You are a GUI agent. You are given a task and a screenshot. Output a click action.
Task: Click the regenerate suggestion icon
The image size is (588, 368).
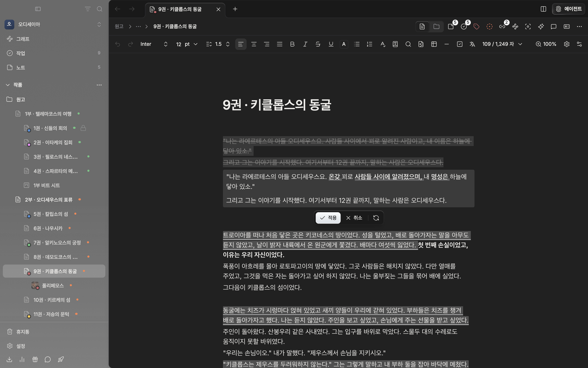pos(376,218)
